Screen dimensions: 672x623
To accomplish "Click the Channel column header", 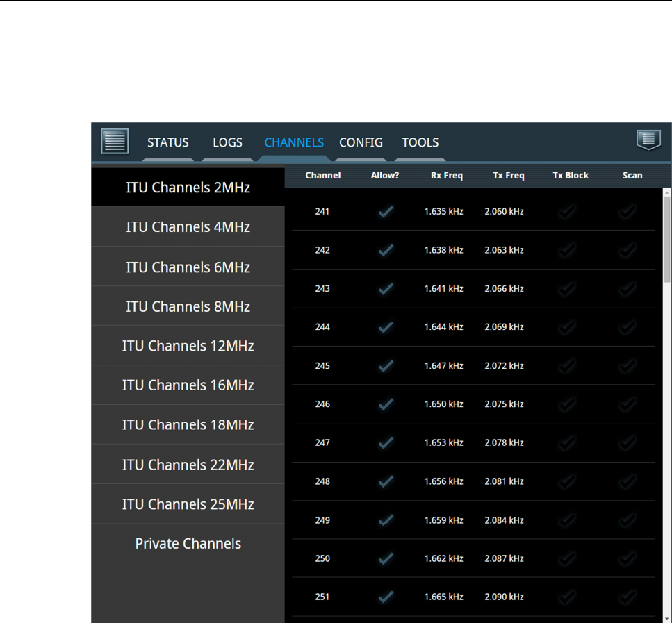I will pos(323,175).
